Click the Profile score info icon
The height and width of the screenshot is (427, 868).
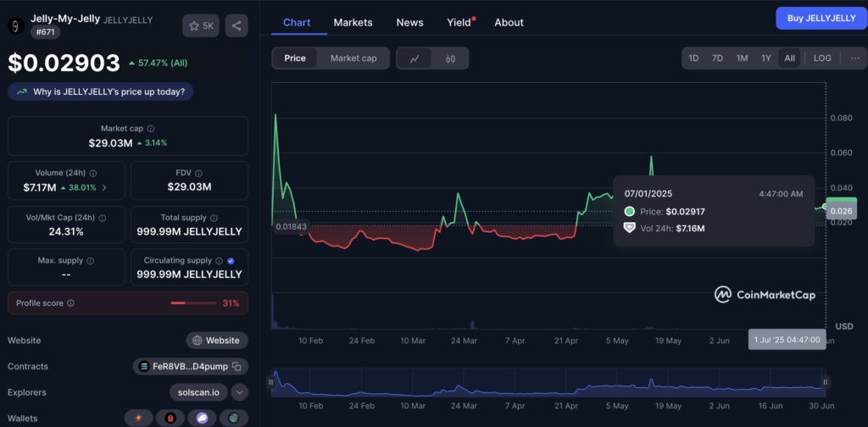[71, 303]
